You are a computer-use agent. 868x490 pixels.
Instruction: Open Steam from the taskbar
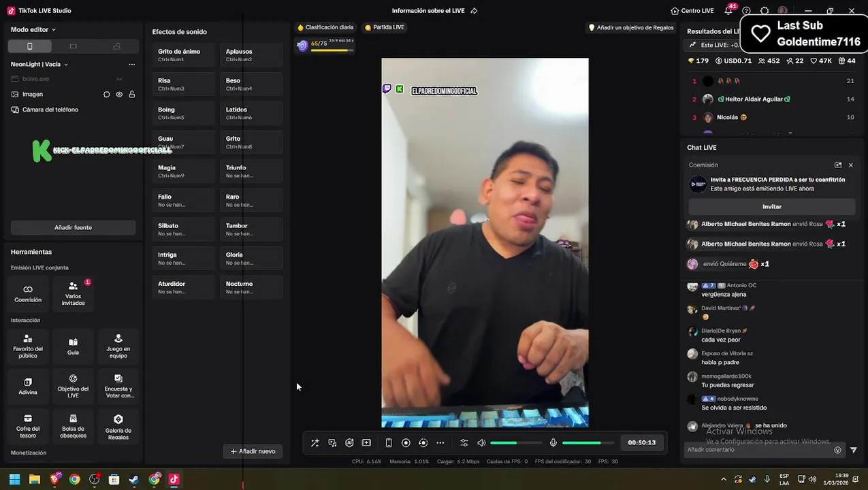click(x=134, y=479)
